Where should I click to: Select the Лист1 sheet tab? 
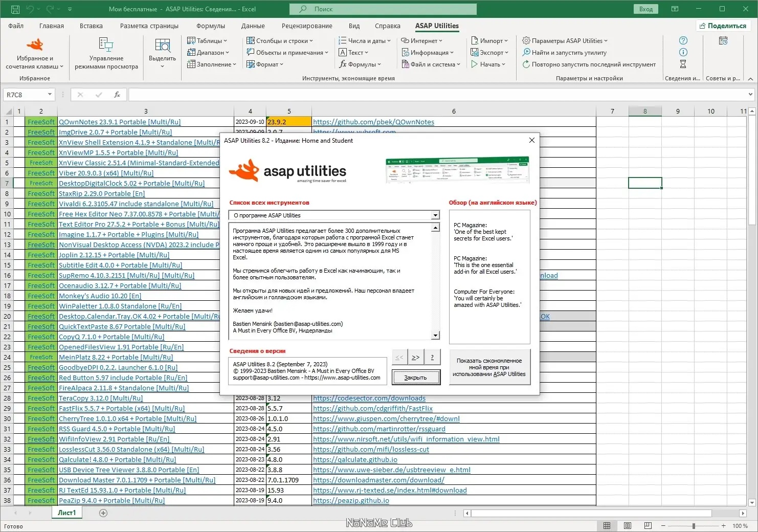pyautogui.click(x=66, y=512)
